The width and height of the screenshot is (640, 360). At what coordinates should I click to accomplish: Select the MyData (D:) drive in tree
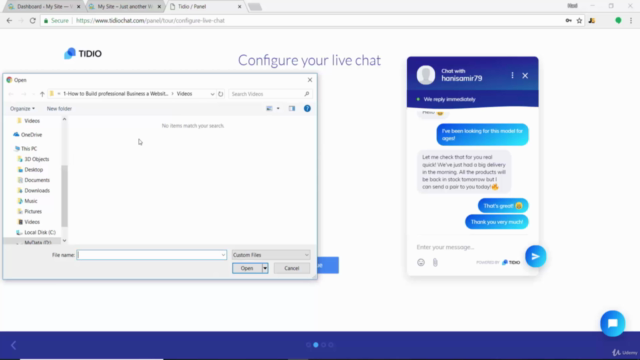click(x=33, y=242)
